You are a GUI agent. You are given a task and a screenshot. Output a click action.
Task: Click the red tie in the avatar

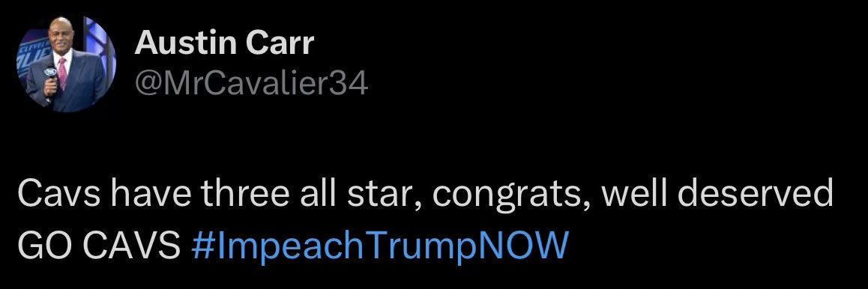tap(63, 73)
